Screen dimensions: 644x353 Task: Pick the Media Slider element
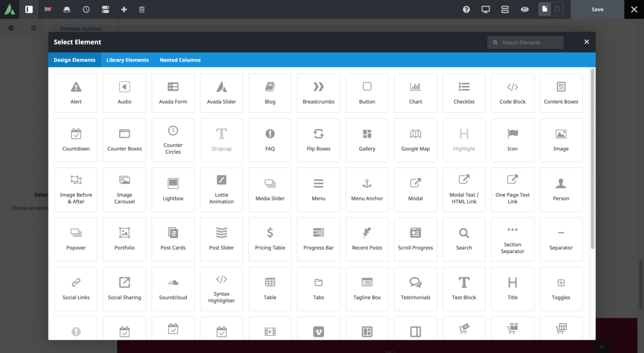[270, 190]
